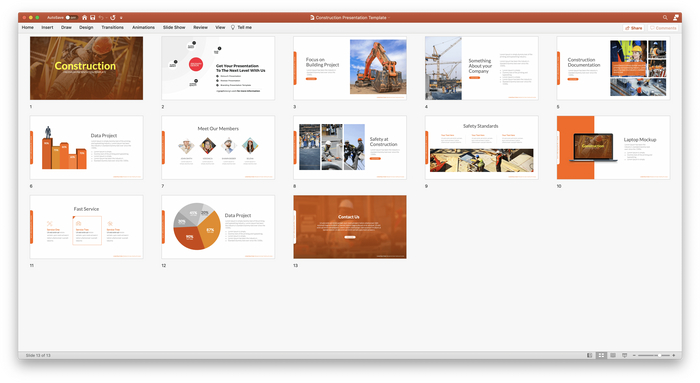Click the Tell me lightbulb search field

241,27
